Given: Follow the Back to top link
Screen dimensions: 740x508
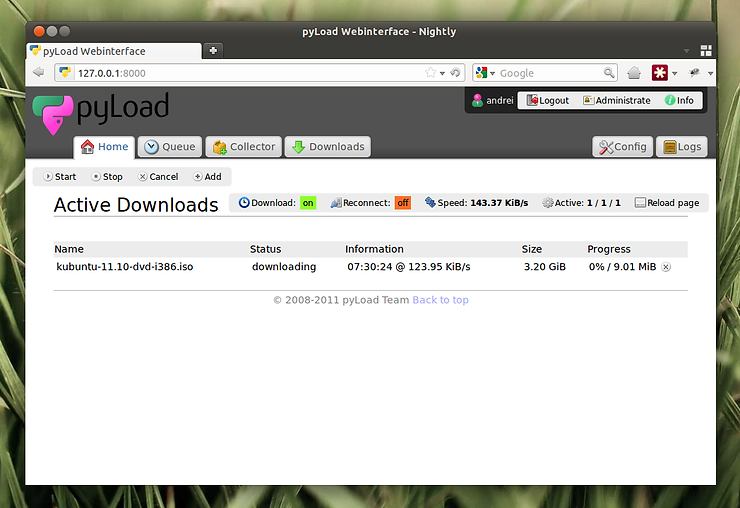Looking at the screenshot, I should [440, 300].
